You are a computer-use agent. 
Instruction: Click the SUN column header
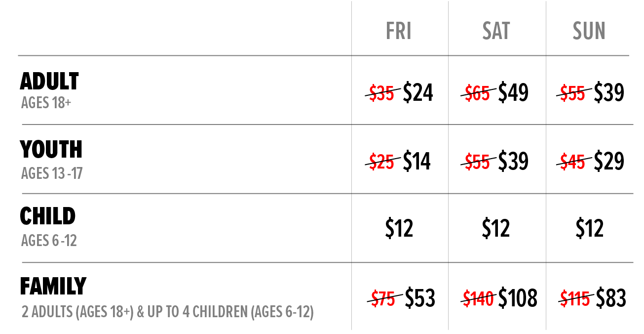coord(589,31)
